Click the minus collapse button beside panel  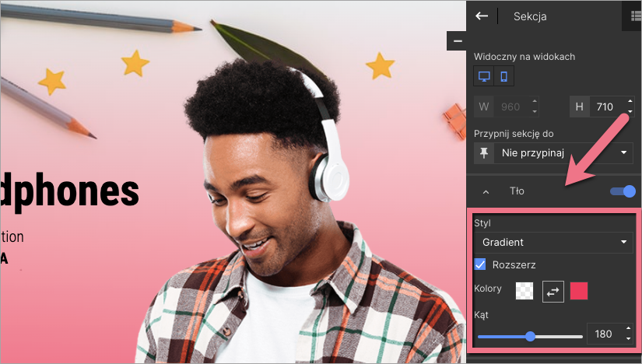458,40
